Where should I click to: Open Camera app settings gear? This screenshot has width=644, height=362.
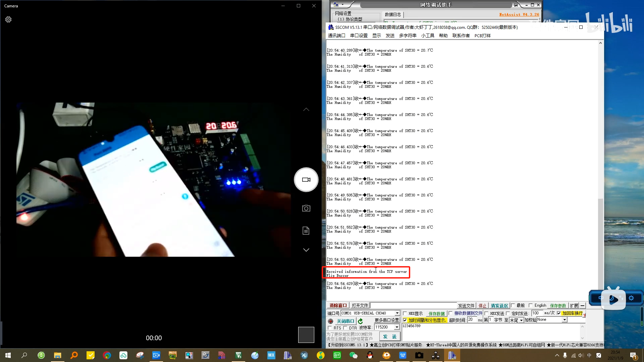click(8, 19)
